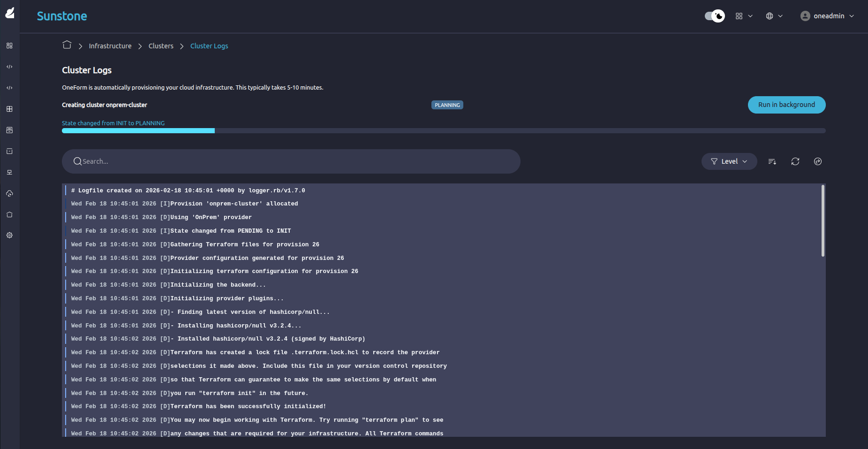Open the oneadmin user menu
The width and height of the screenshot is (868, 449).
(x=828, y=16)
